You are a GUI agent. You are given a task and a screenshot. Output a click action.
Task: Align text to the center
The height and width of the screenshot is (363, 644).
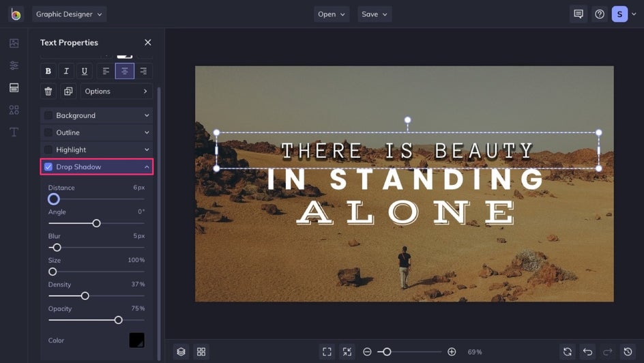(x=124, y=71)
